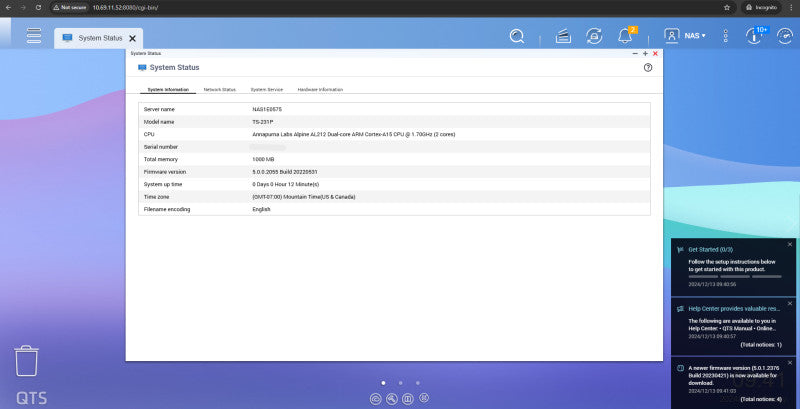800x409 pixels.
Task: Open the newer firmware version notification
Action: pos(733,382)
